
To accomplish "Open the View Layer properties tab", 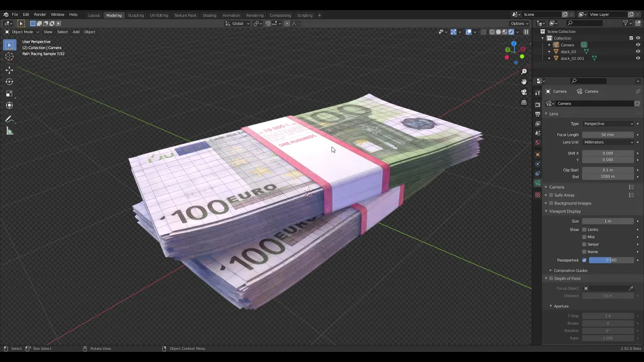I will point(538,124).
